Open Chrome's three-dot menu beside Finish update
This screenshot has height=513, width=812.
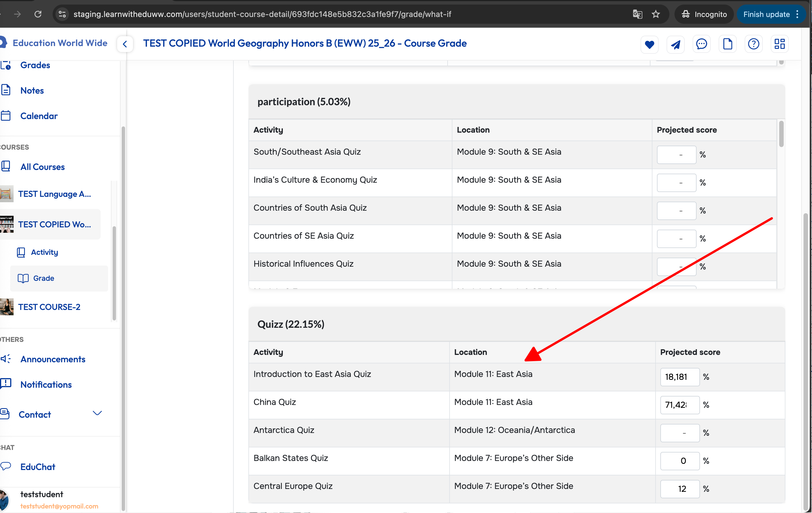point(797,14)
